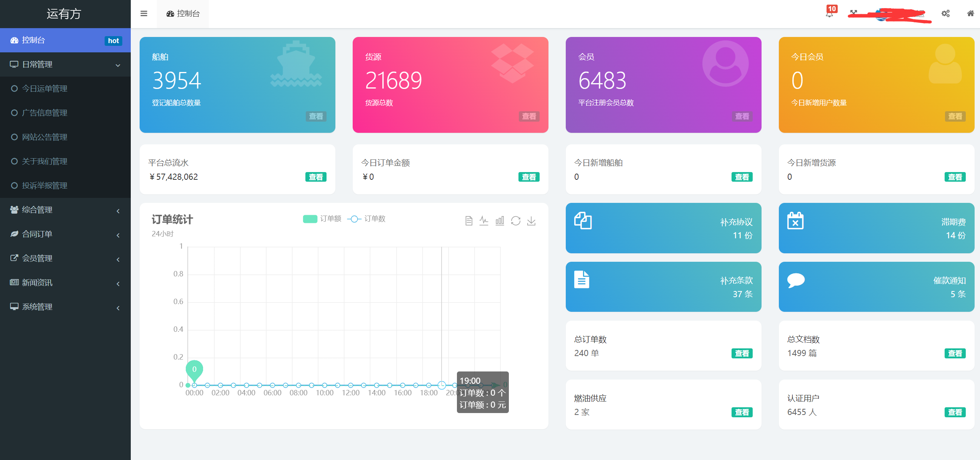
Task: Select the 控制台 tab in header
Action: [x=183, y=14]
